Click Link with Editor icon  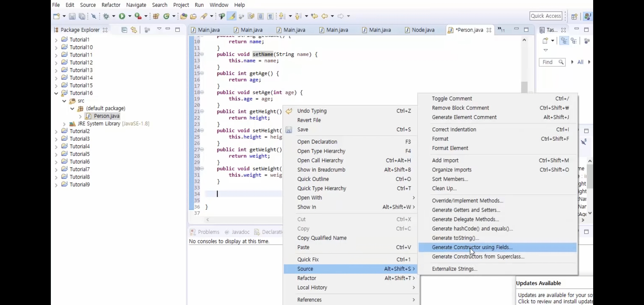click(x=134, y=30)
